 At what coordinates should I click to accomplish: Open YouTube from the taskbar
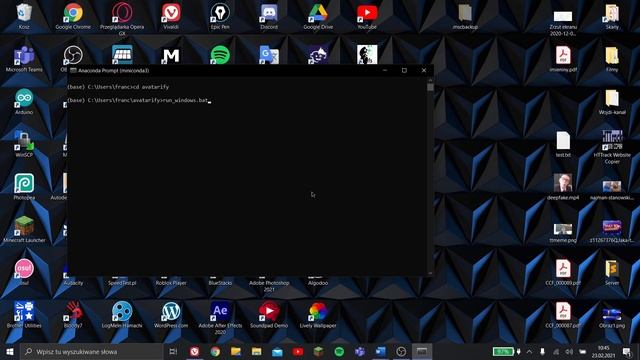(298, 351)
